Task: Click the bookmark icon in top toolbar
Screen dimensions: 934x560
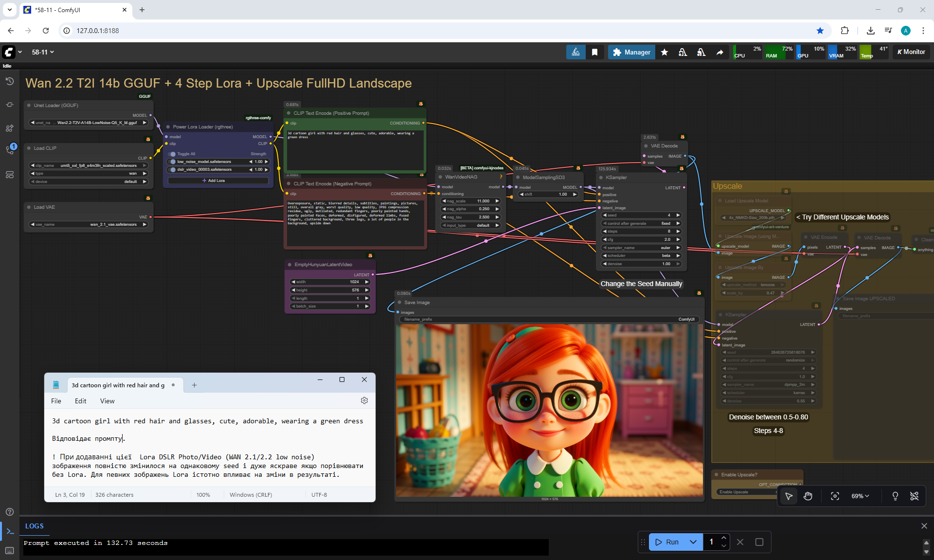Action: pos(594,52)
